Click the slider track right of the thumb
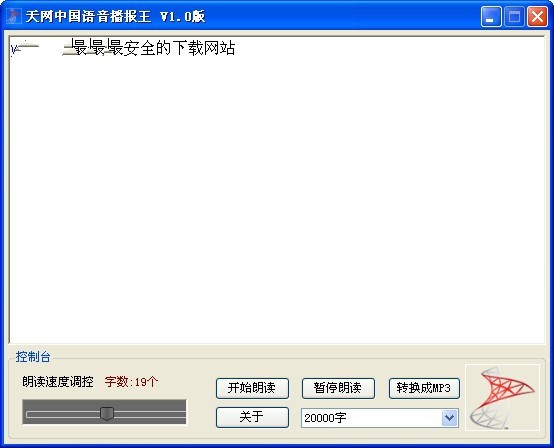 click(x=149, y=414)
